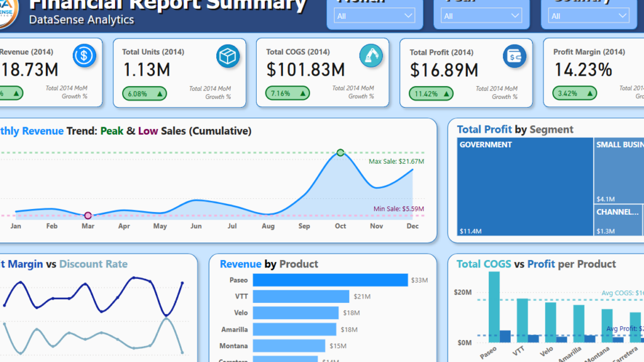The width and height of the screenshot is (644, 362).
Task: Click the $15M label next to Montana
Action: click(x=338, y=346)
